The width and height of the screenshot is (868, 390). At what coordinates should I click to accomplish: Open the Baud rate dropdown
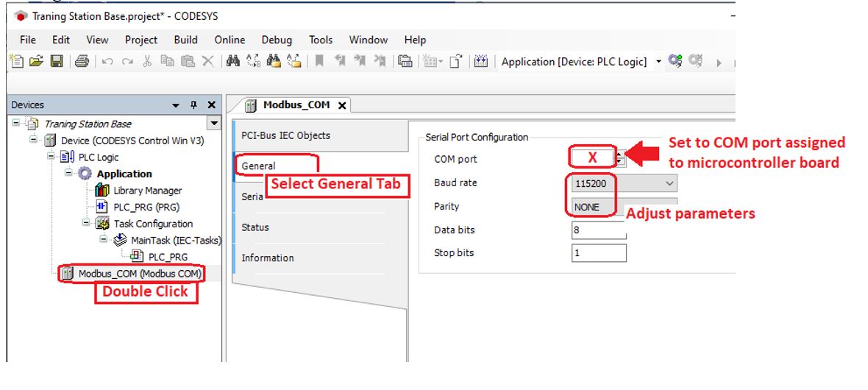669,183
